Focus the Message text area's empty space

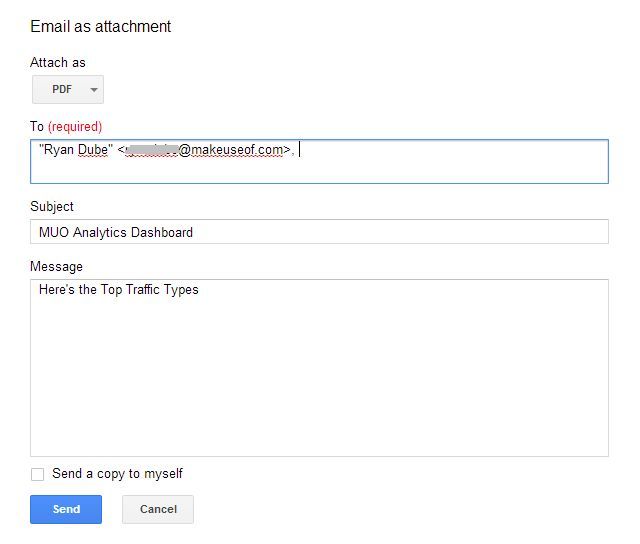(x=319, y=380)
